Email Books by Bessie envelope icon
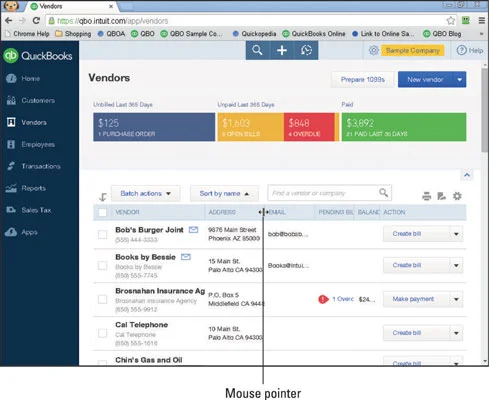This screenshot has width=489, height=400. (186, 257)
